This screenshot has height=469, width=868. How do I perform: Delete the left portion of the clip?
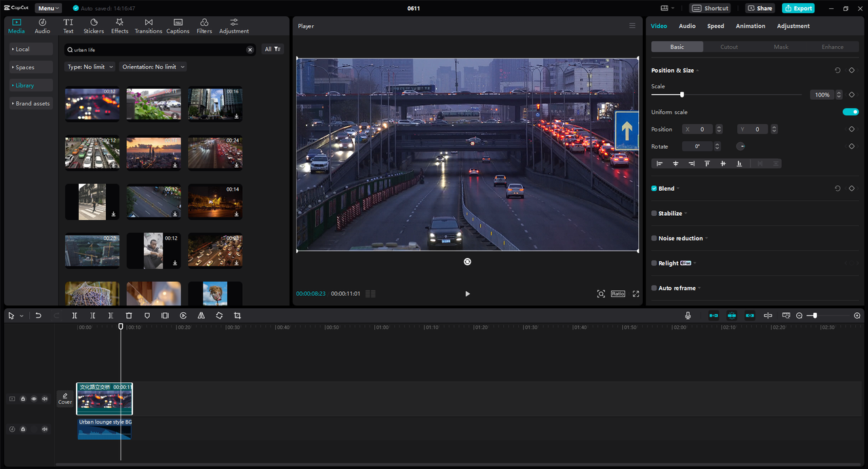pos(93,316)
